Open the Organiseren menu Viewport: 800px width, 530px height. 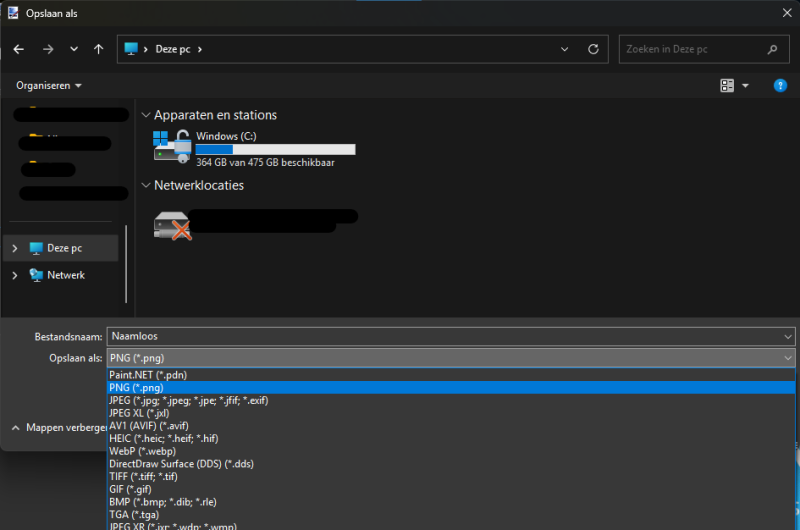click(48, 86)
